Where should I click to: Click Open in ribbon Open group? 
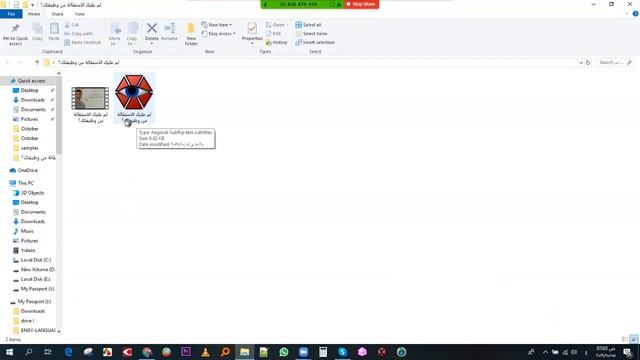[x=276, y=25]
